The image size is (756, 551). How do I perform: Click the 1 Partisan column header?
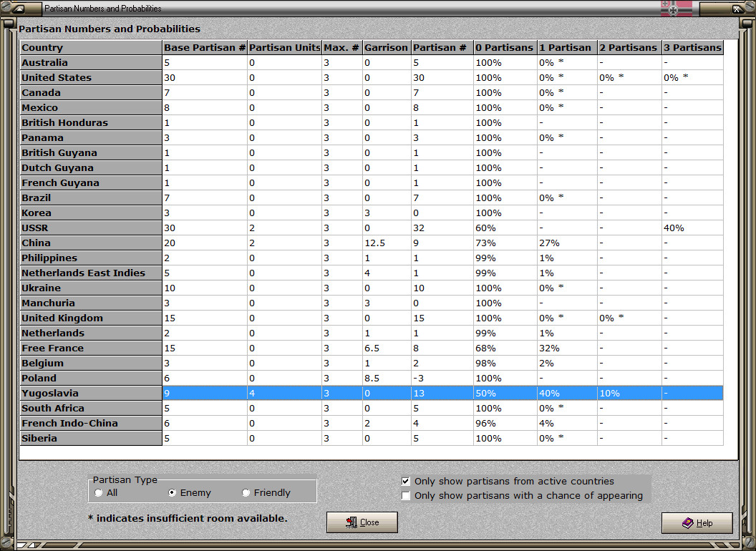coord(567,47)
